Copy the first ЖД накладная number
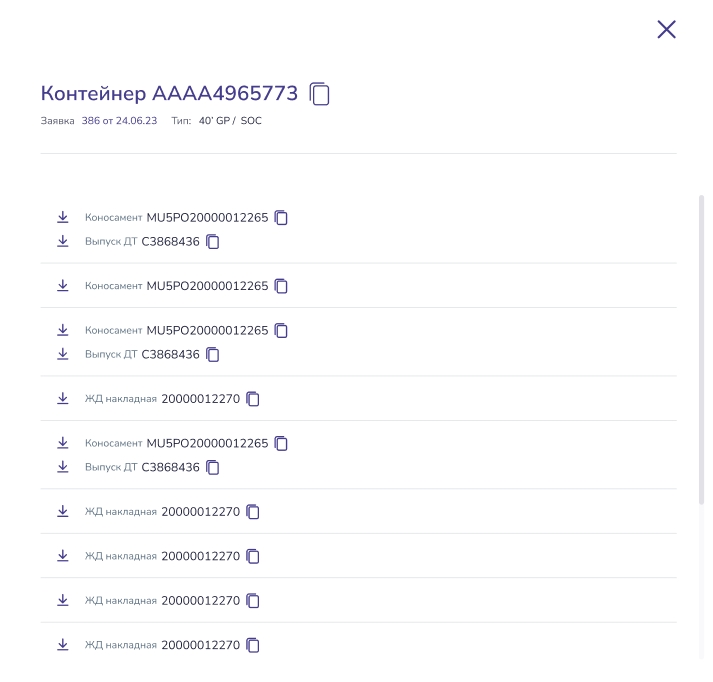 pos(253,399)
